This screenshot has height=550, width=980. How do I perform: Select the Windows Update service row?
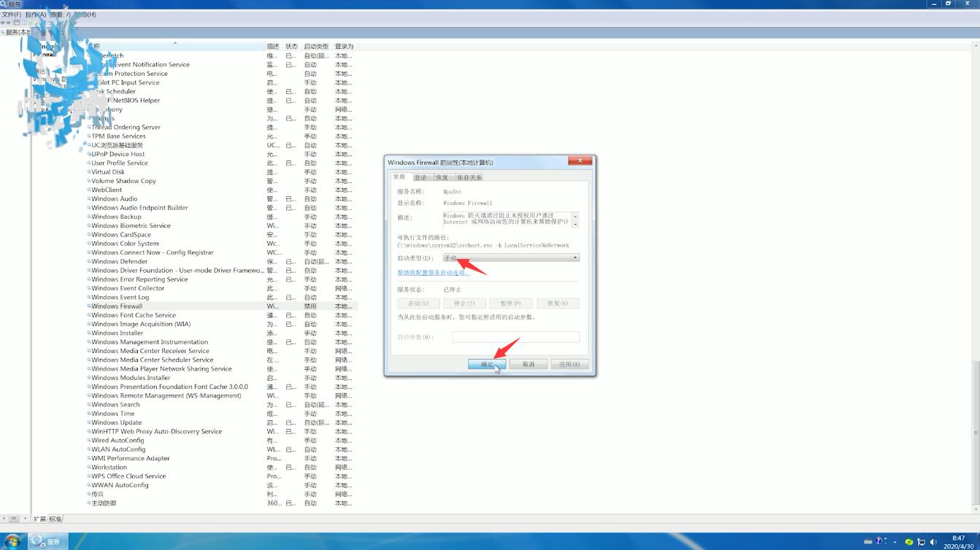pyautogui.click(x=222, y=422)
